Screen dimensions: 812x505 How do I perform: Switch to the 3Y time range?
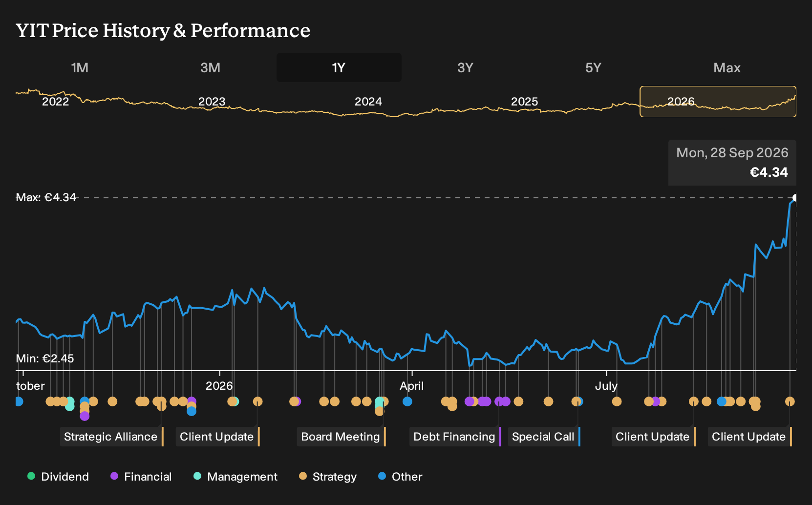click(x=465, y=67)
